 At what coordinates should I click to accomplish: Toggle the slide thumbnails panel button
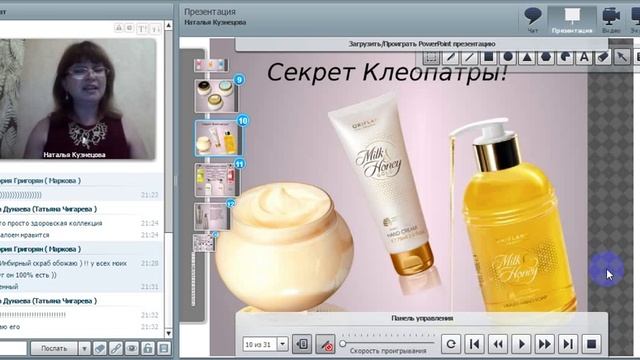coord(302,344)
